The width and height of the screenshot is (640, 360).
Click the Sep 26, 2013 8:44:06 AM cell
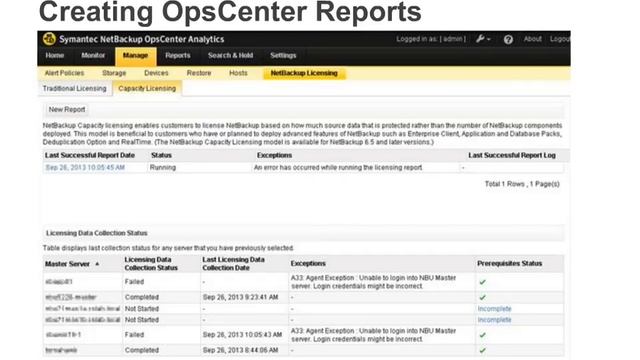tap(240, 350)
